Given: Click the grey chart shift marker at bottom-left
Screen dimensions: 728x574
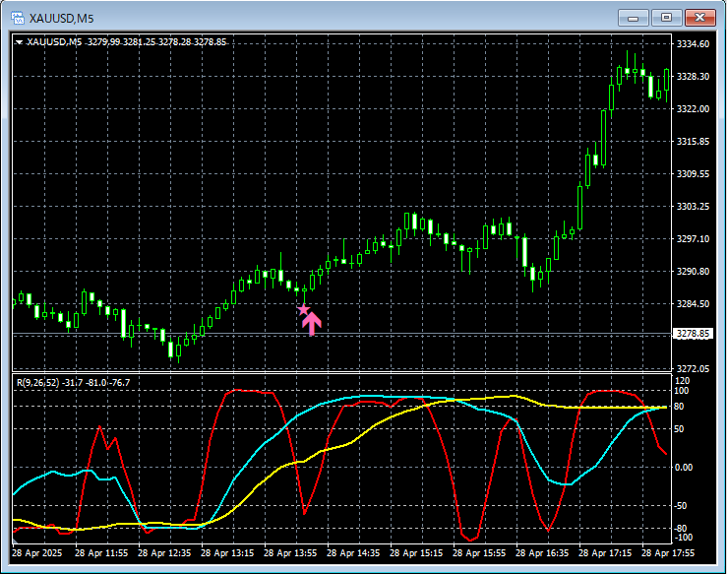Looking at the screenshot, I should click(15, 540).
